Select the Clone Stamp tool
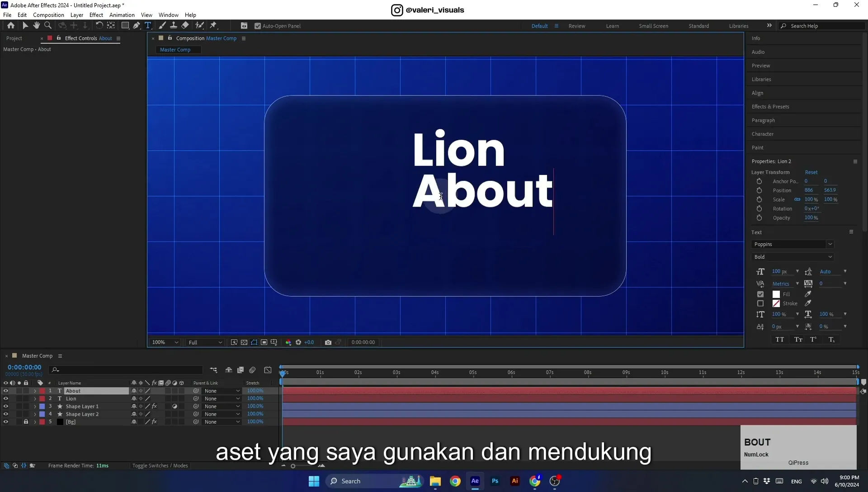868x492 pixels. (173, 26)
